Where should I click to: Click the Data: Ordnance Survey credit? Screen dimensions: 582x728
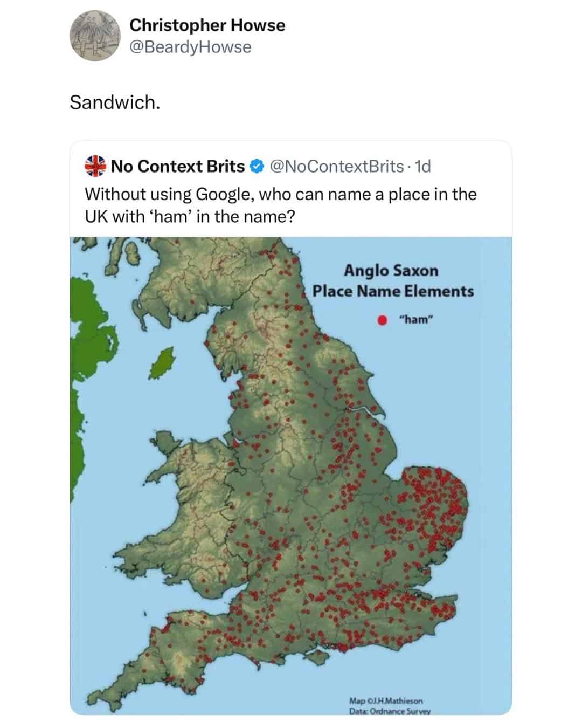(x=390, y=711)
